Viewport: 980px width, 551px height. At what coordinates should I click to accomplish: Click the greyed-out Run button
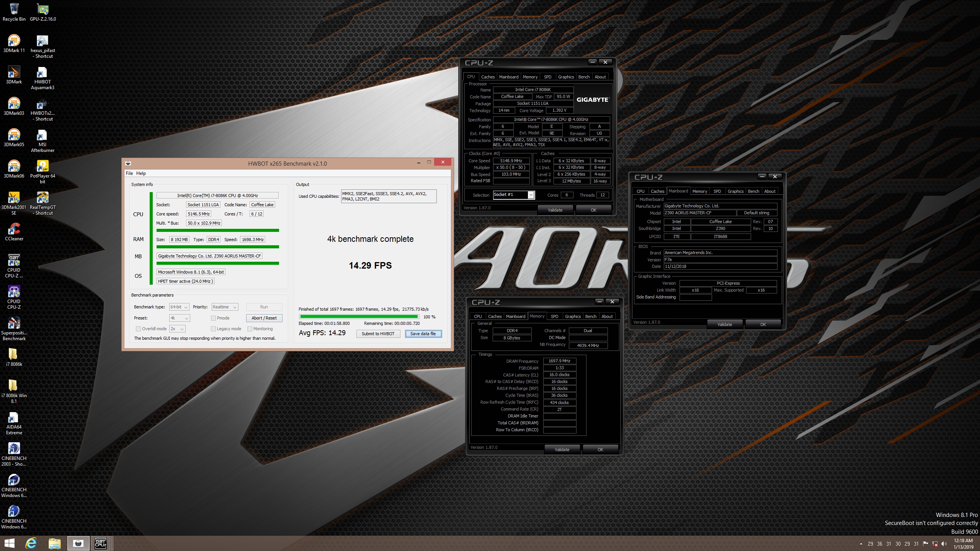click(264, 307)
